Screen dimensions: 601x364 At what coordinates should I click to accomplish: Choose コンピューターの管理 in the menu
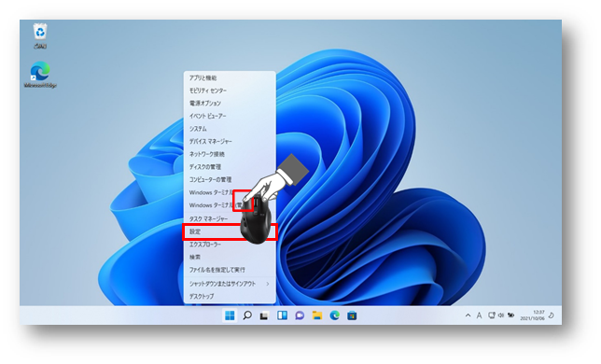tap(230, 179)
